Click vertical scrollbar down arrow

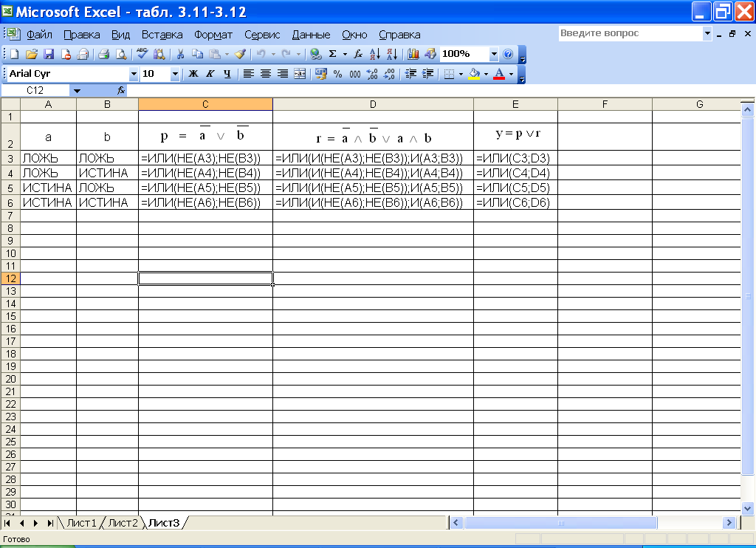(x=748, y=507)
